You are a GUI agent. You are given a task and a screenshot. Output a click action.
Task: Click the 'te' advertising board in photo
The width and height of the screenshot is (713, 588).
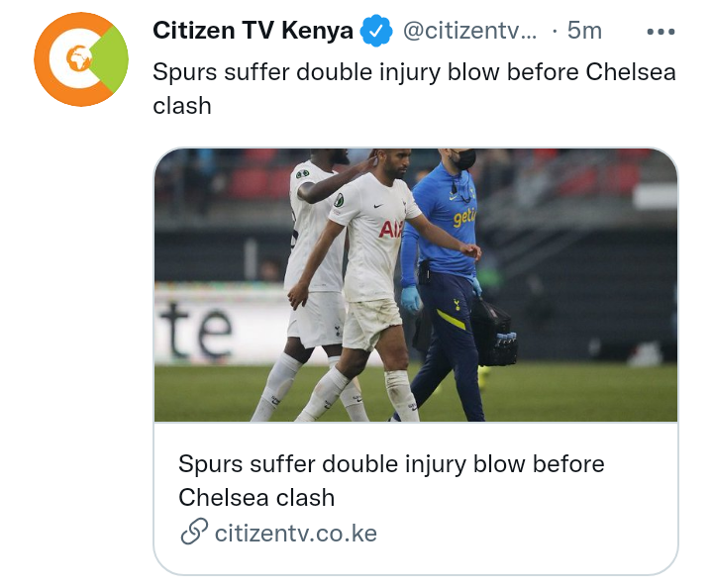(195, 330)
